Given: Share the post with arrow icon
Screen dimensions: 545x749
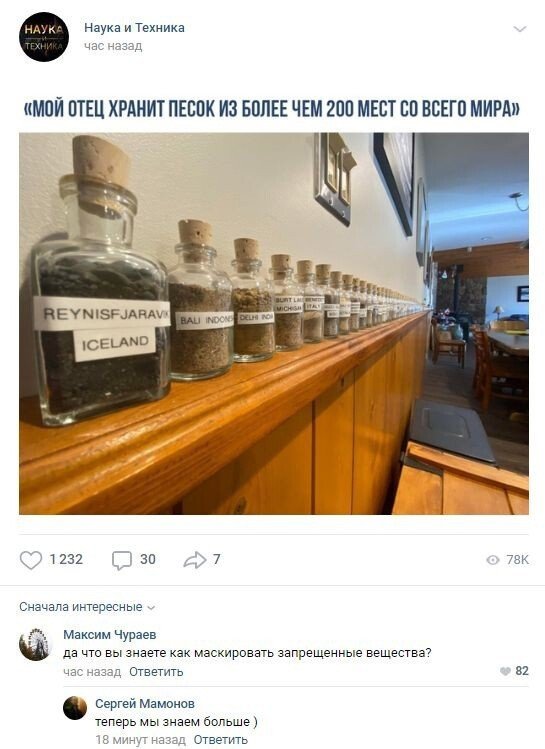Looking at the screenshot, I should (194, 560).
